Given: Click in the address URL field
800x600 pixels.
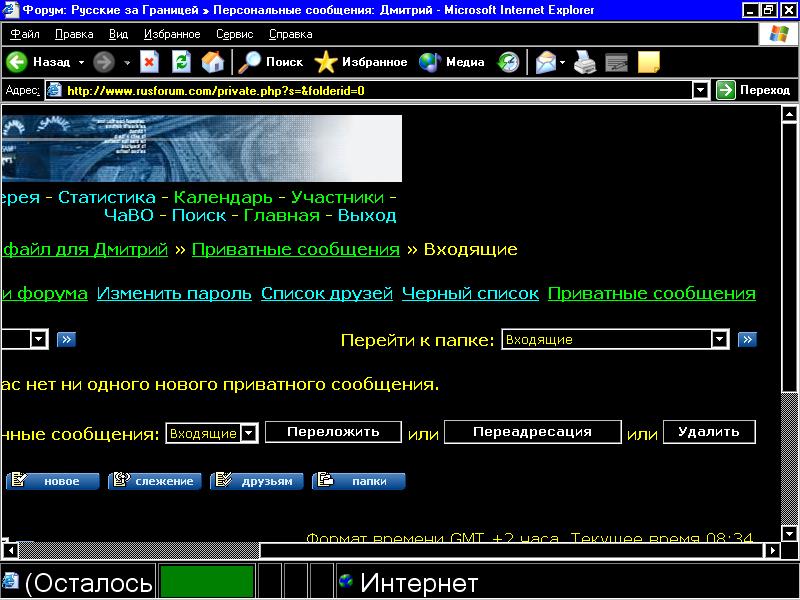Looking at the screenshot, I should tap(370, 90).
